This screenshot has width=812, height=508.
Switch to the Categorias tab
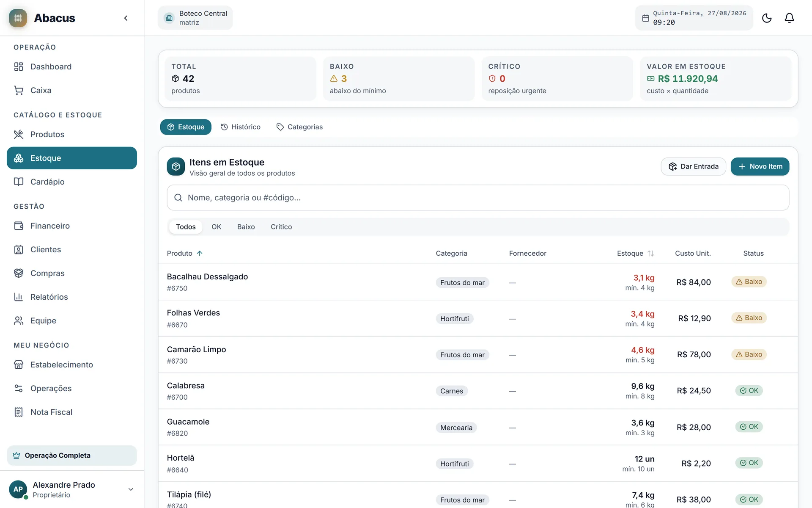299,127
